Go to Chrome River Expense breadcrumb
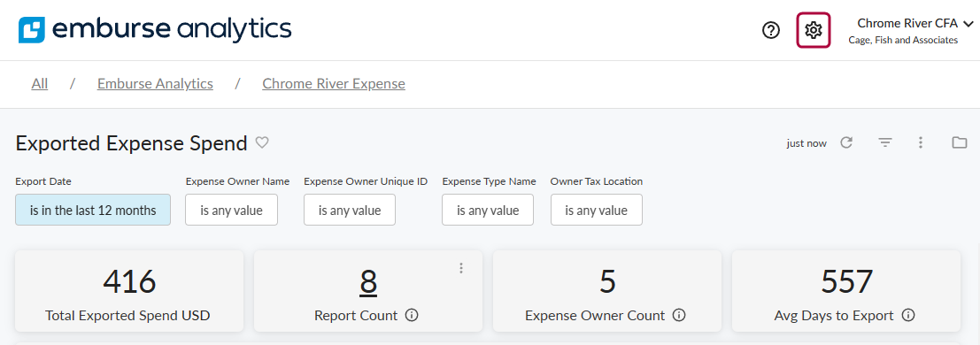The image size is (980, 345). (x=334, y=84)
